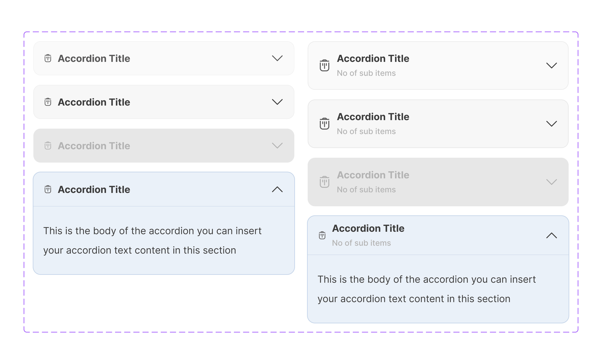Click the trash icon in the expanded left accordion
The width and height of the screenshot is (602, 364).
click(48, 189)
